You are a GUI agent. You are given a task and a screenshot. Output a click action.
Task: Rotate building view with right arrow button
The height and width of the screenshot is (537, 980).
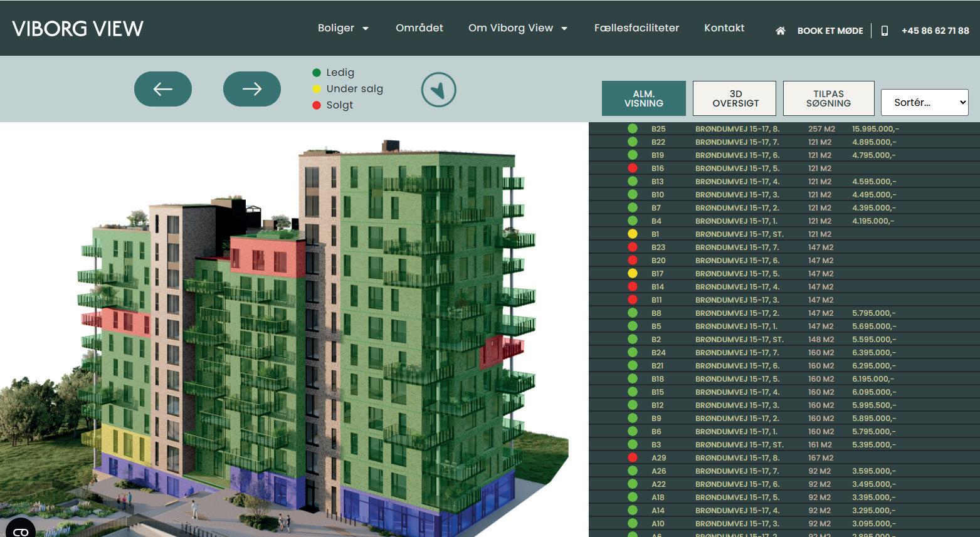[x=252, y=89]
